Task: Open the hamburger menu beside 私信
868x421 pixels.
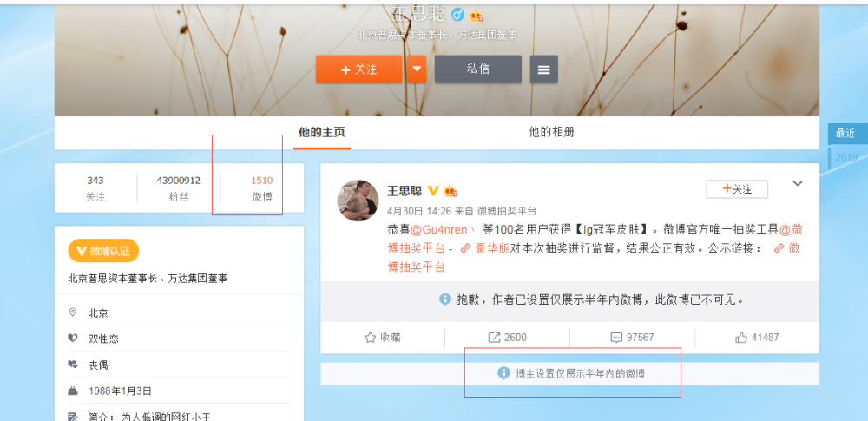Action: (x=543, y=69)
